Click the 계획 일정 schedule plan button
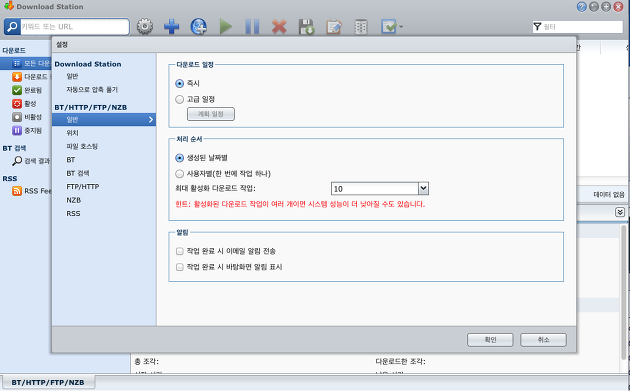 (211, 114)
